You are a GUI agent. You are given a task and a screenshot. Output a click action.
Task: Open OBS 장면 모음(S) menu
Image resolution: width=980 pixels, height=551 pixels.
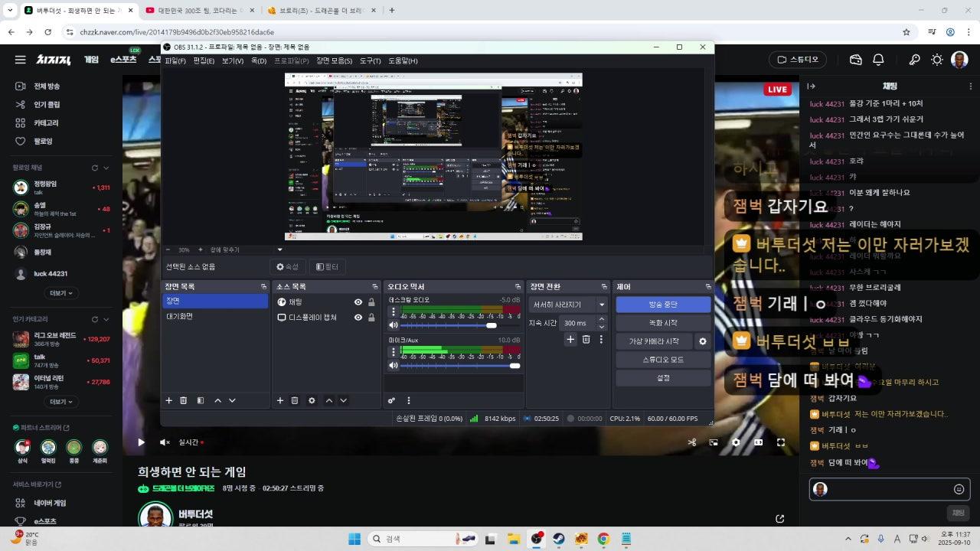pos(335,60)
